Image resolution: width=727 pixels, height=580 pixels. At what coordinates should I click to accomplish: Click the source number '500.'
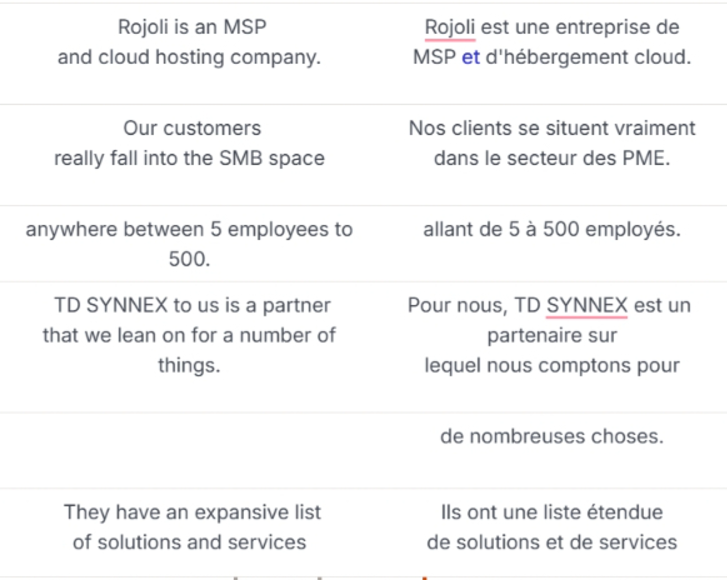click(189, 259)
